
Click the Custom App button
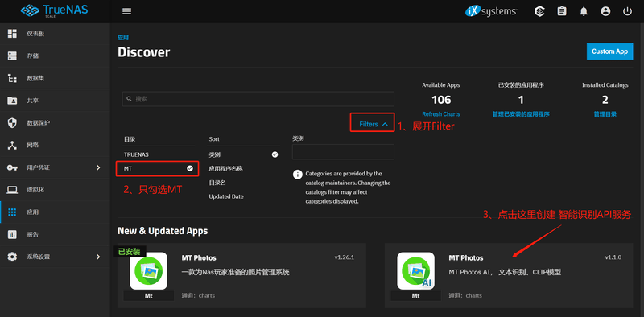click(x=609, y=51)
